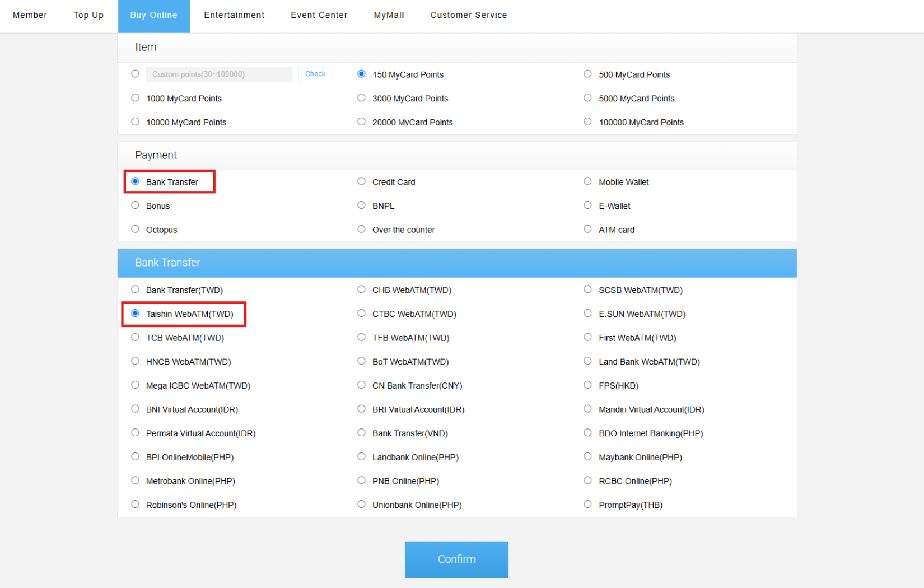Viewport: 924px width, 588px height.
Task: Click the Check button
Action: click(315, 74)
